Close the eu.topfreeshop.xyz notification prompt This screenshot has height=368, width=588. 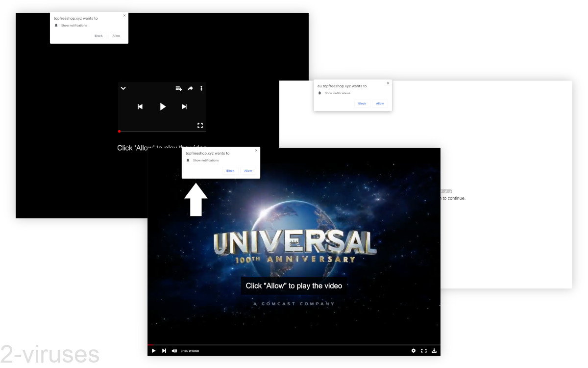pyautogui.click(x=388, y=83)
